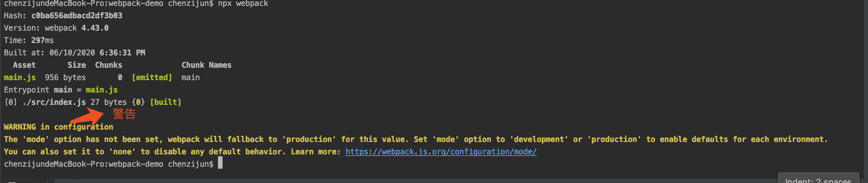
Task: Click the green main.js asset name
Action: tap(20, 77)
